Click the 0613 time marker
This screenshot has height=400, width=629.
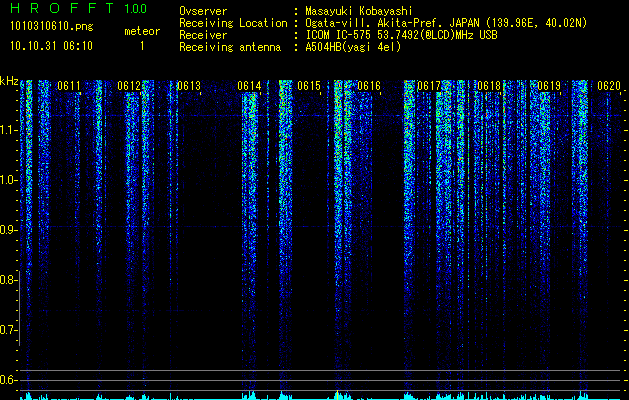click(189, 86)
